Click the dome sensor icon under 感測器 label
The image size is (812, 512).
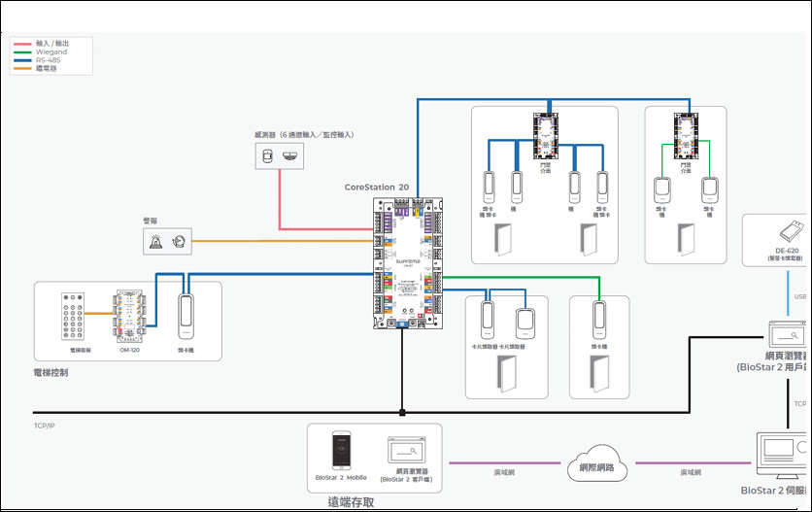(x=289, y=155)
